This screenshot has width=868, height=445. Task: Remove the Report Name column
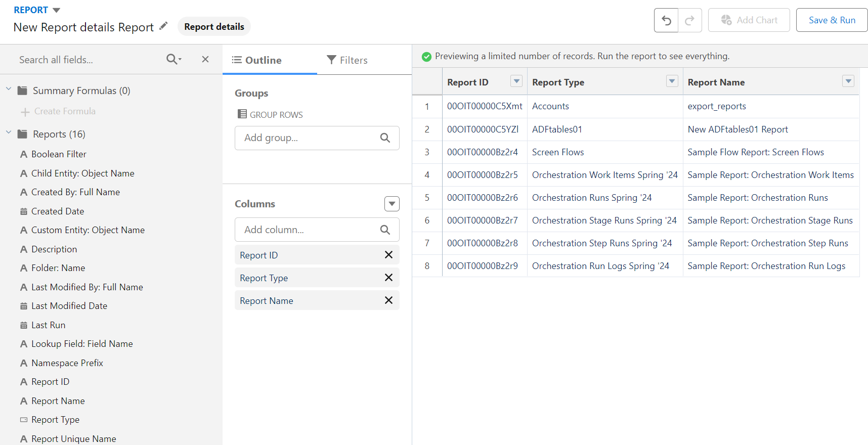click(388, 300)
